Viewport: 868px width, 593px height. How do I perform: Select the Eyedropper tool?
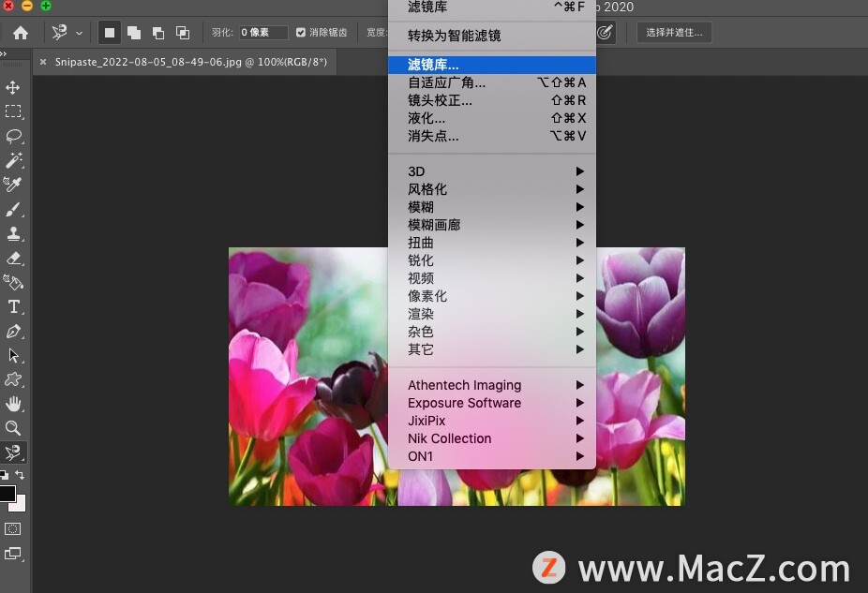coord(13,185)
